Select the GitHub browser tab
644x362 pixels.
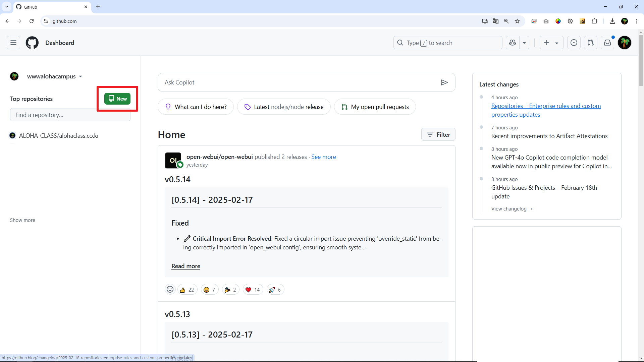point(52,7)
